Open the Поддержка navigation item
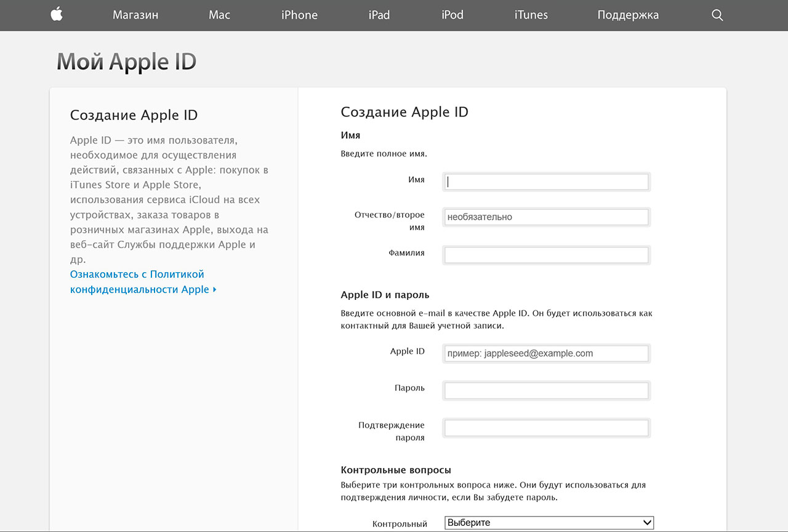 (x=628, y=15)
